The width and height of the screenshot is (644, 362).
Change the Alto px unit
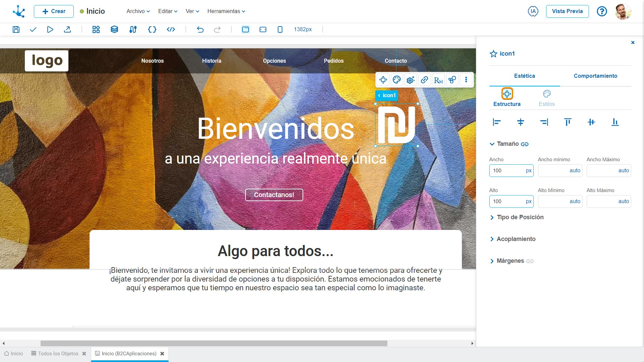(x=529, y=201)
